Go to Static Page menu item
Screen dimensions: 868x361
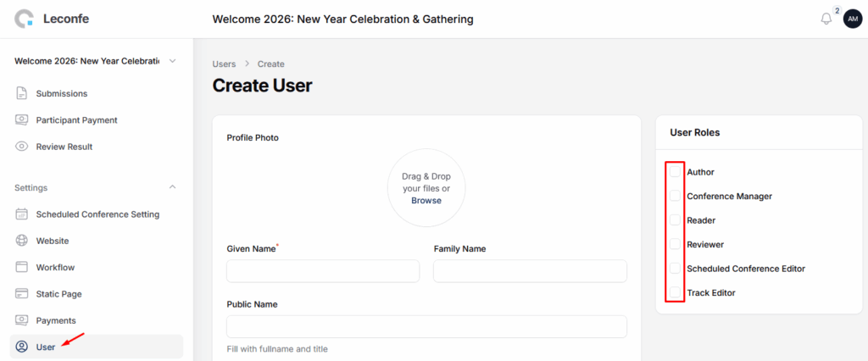(58, 294)
